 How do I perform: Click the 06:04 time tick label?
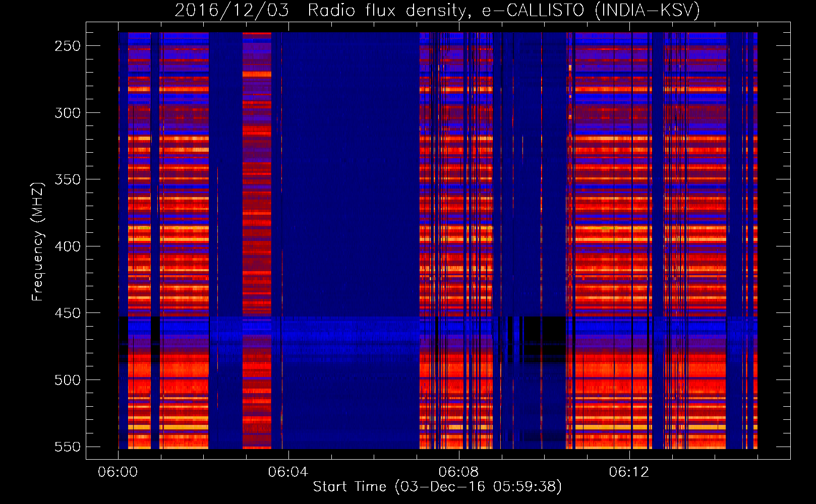click(x=288, y=472)
